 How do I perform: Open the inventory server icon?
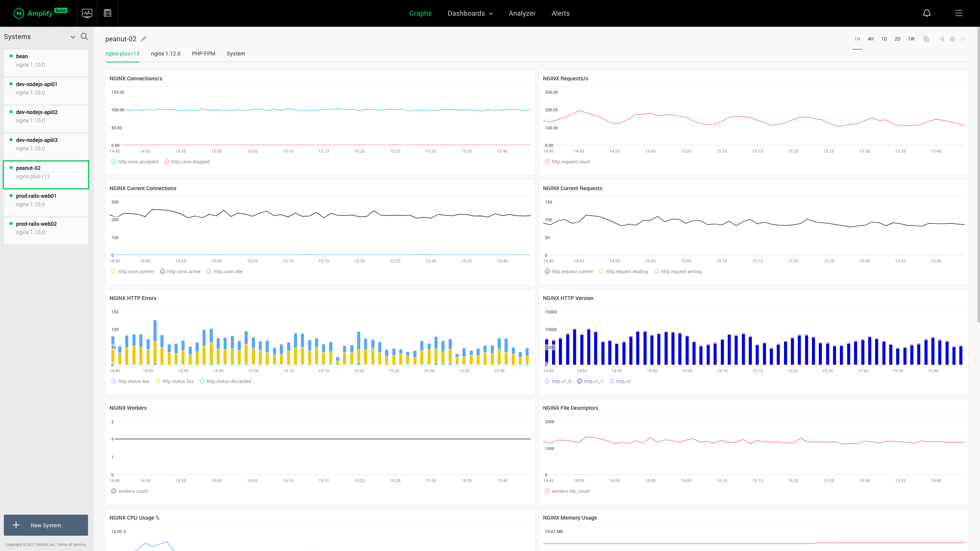[108, 13]
